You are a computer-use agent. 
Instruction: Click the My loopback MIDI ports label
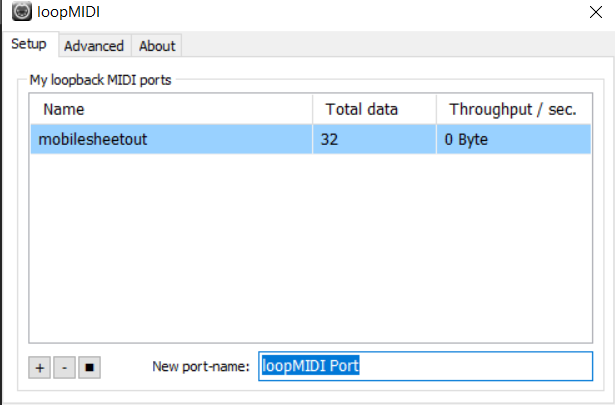click(x=101, y=77)
